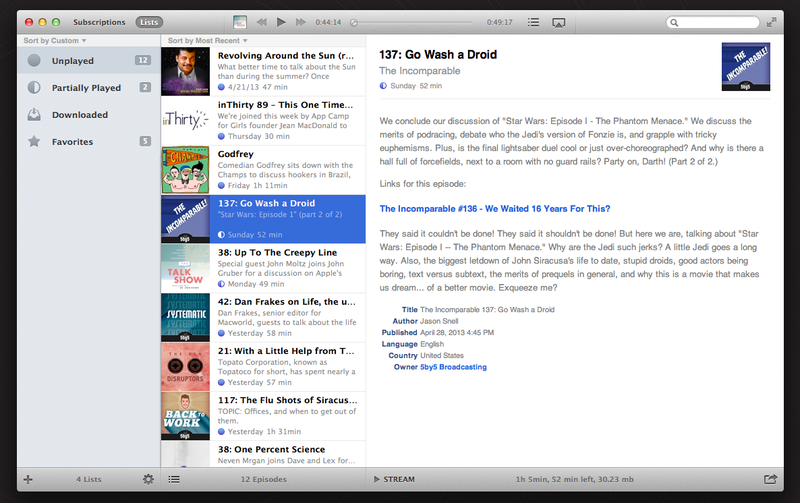800x503 pixels.
Task: Click the unplayed dot on 21: With a Little Help
Action: pos(221,383)
